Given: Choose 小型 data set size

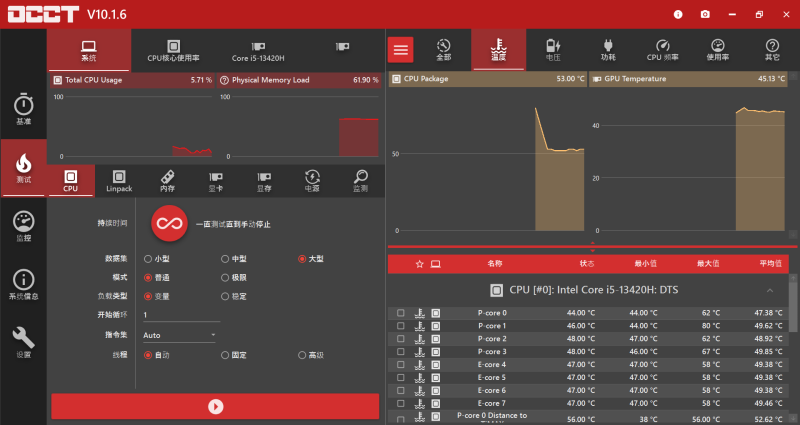Looking at the screenshot, I should pos(157,259).
